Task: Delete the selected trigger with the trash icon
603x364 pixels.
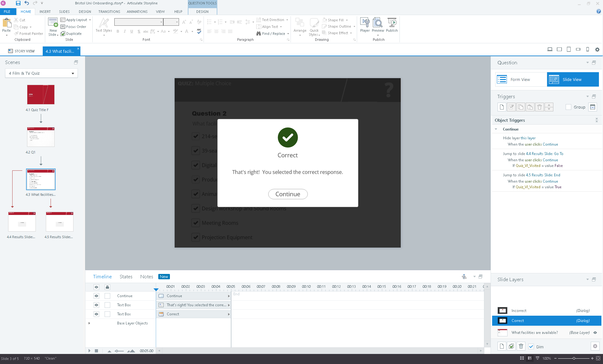Action: tap(539, 107)
